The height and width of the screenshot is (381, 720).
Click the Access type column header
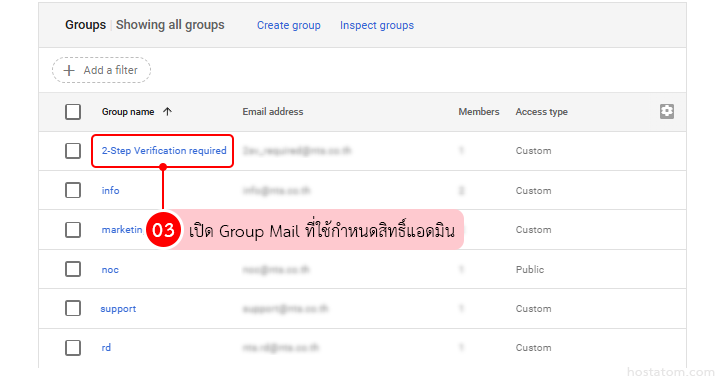pyautogui.click(x=542, y=112)
